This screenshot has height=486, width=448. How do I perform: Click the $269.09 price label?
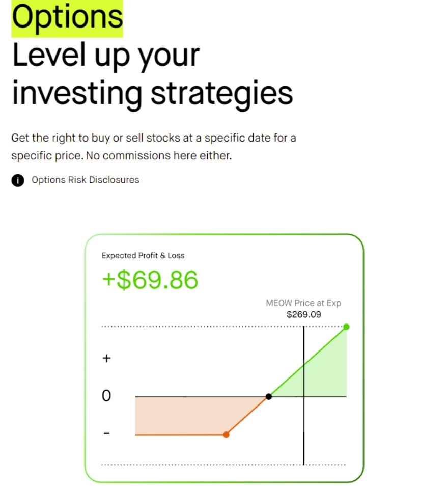pos(303,315)
